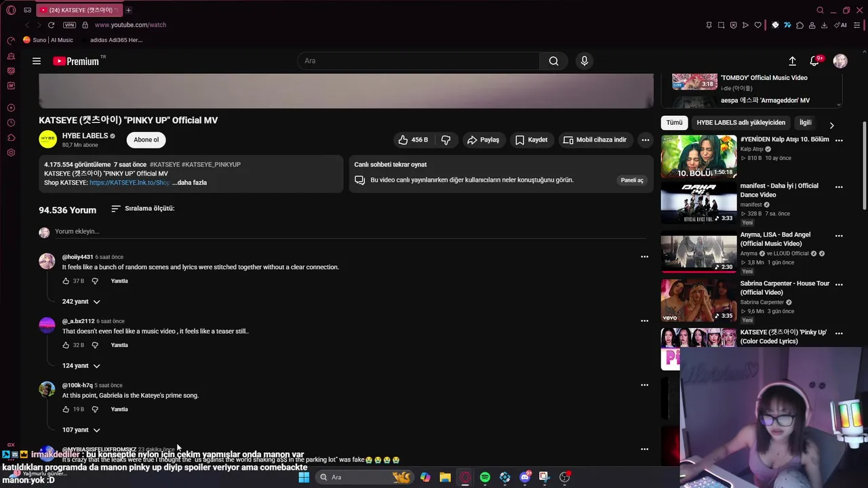Image resolution: width=868 pixels, height=488 pixels.
Task: Like the @_a.bx2112 comment
Action: click(x=66, y=345)
